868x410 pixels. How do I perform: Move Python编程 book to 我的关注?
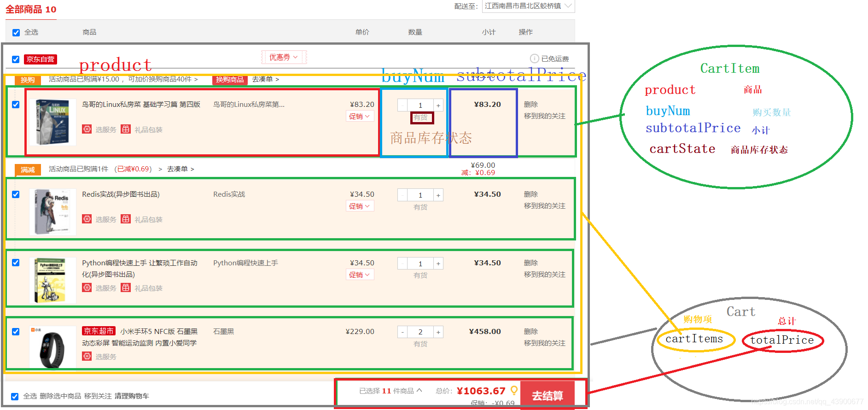tap(545, 275)
